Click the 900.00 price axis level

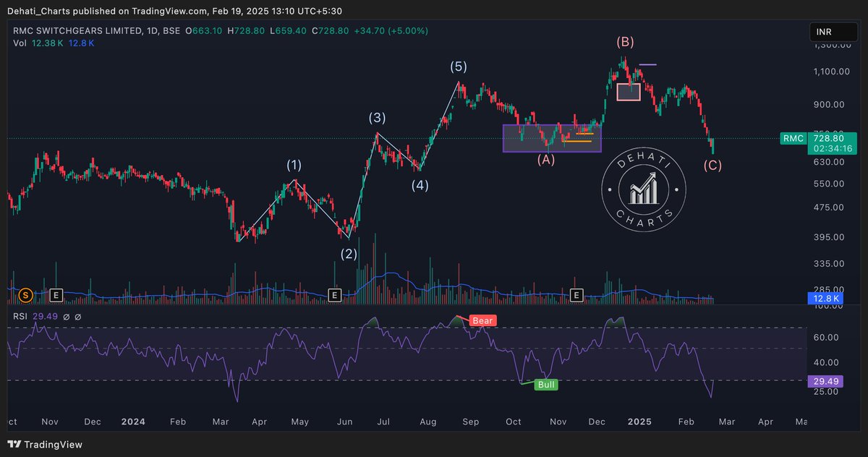click(828, 104)
